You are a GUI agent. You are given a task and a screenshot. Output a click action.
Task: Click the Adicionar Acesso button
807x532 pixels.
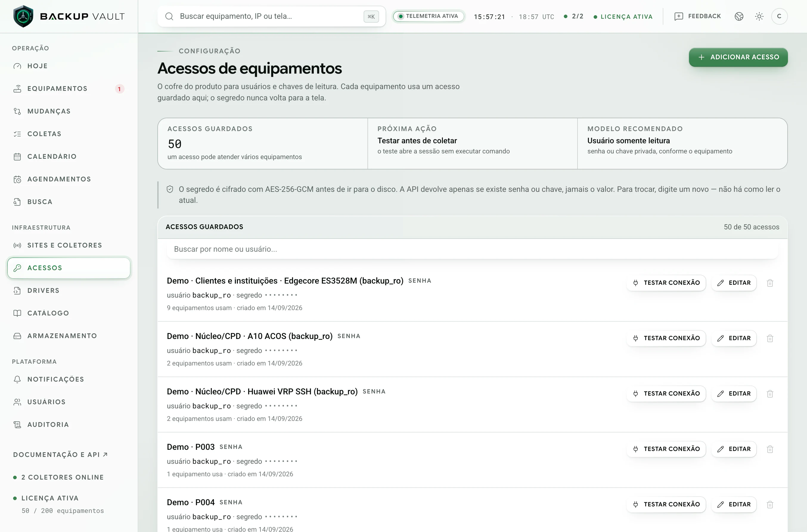click(738, 57)
